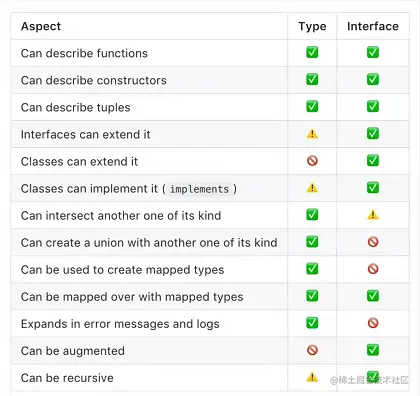Click the Type prohibited icon for 'Can be augmented'
Screen dimensions: 420x396
[x=312, y=350]
